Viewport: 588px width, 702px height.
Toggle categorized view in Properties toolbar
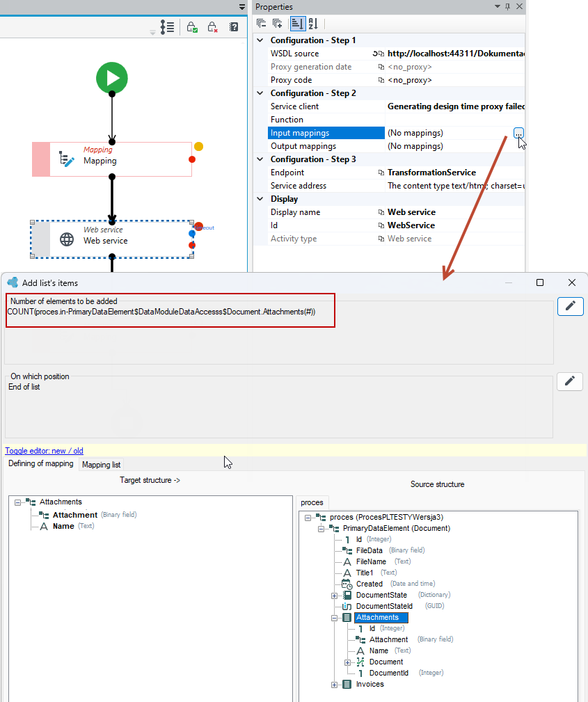(x=297, y=23)
